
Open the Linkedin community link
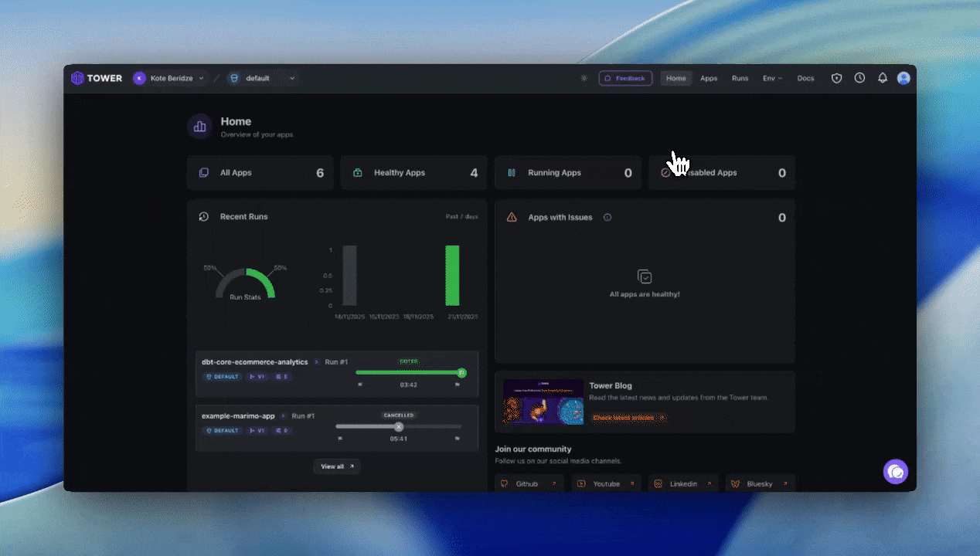682,483
